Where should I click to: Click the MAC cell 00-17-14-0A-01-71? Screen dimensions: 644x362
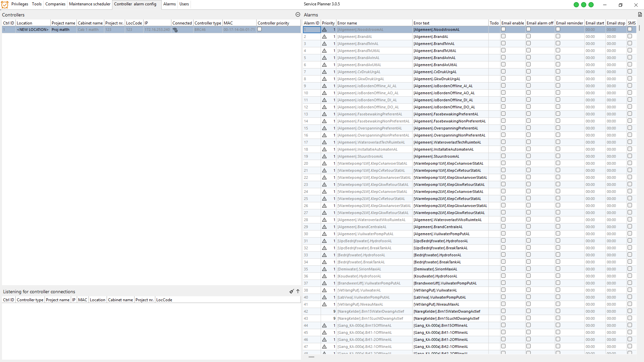(x=239, y=30)
